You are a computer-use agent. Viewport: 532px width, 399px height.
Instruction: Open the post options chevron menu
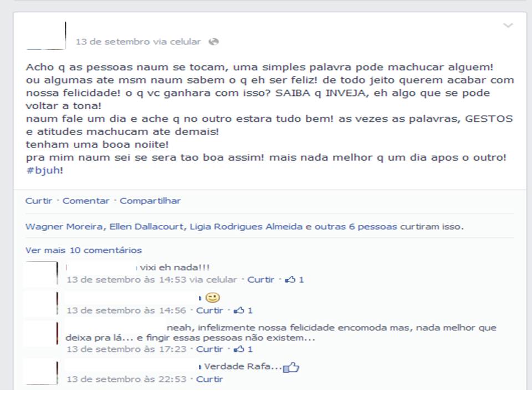(x=508, y=25)
